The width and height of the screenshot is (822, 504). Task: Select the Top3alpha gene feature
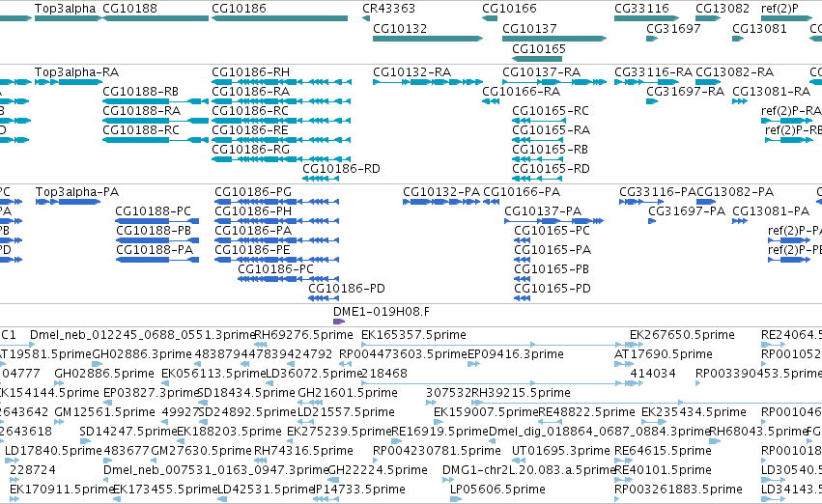click(69, 18)
